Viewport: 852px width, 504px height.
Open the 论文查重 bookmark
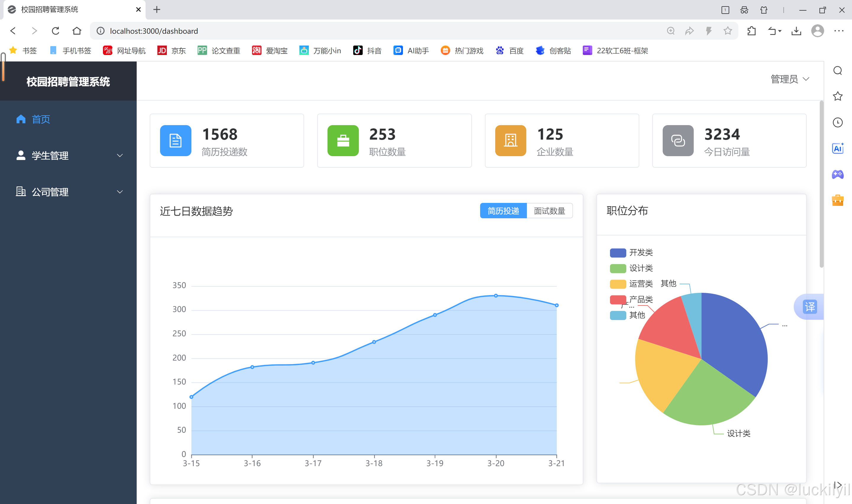click(220, 51)
